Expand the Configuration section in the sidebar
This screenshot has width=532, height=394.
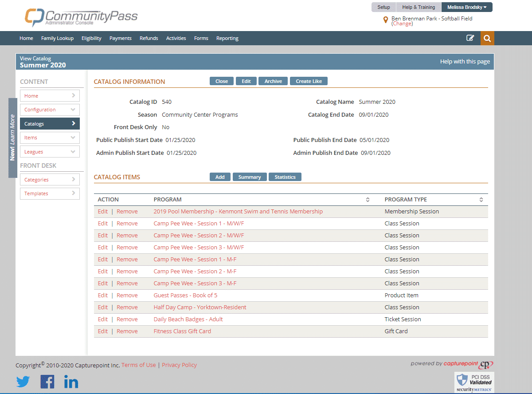[50, 110]
